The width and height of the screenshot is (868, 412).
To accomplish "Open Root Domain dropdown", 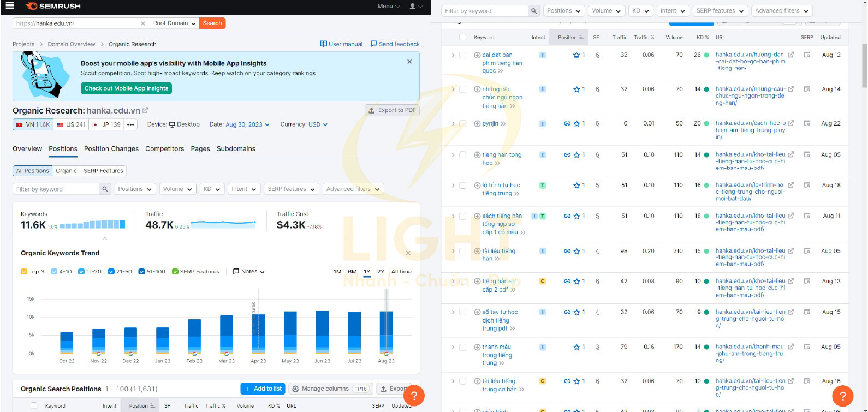I will (x=174, y=23).
